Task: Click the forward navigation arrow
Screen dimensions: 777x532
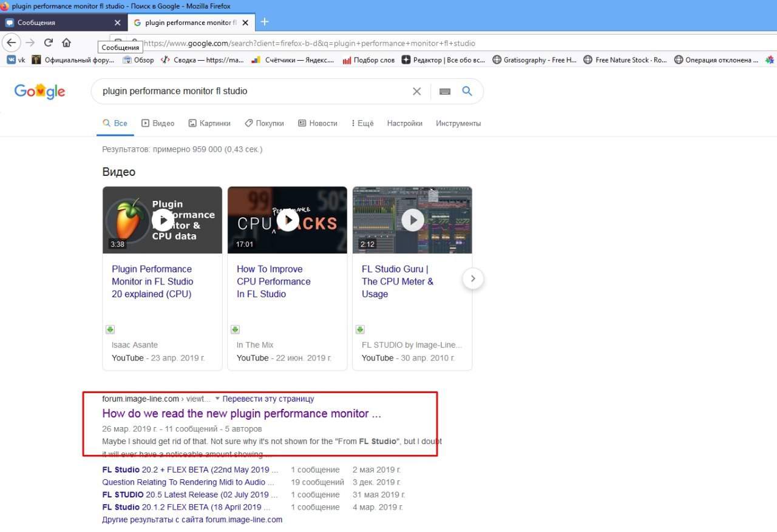Action: [x=30, y=43]
